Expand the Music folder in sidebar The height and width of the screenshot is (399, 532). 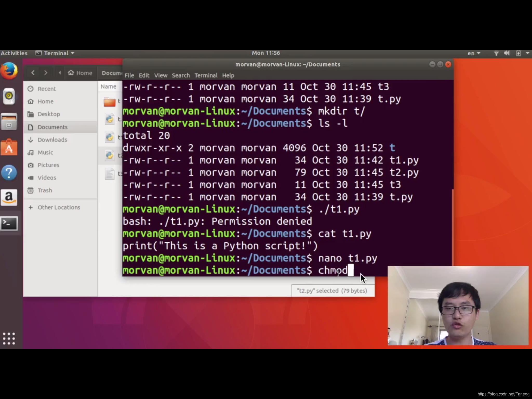(45, 152)
